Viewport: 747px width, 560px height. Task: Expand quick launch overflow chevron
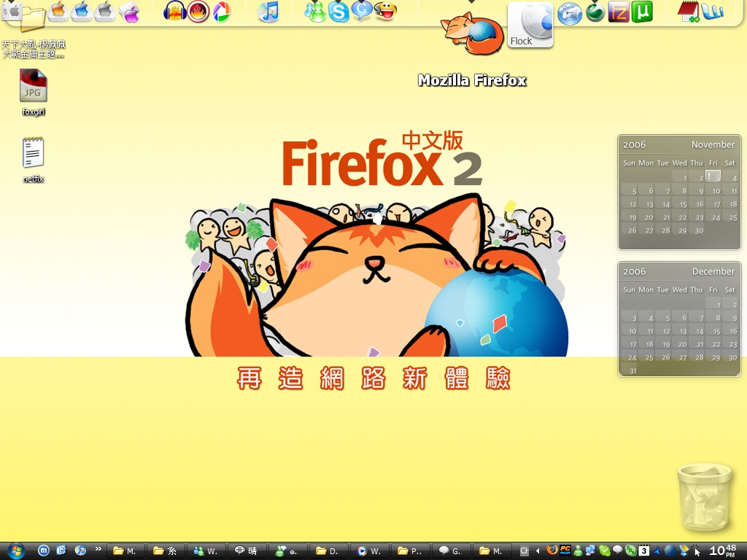pos(98,550)
